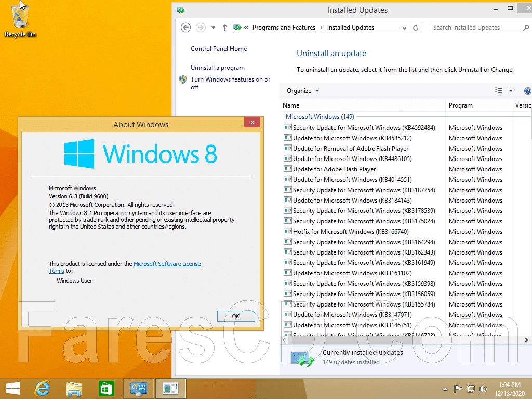Screen dimensions: 532x399
Task: Click OK in About Windows dialog
Action: (x=236, y=316)
